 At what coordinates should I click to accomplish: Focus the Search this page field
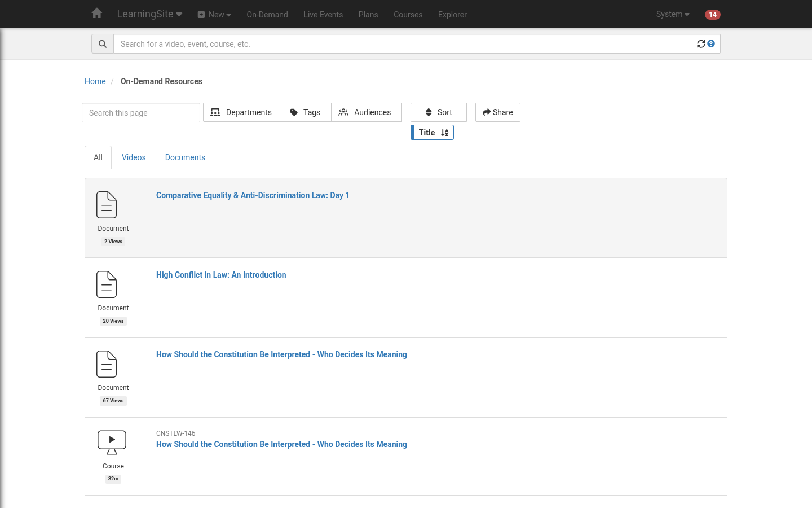point(141,113)
